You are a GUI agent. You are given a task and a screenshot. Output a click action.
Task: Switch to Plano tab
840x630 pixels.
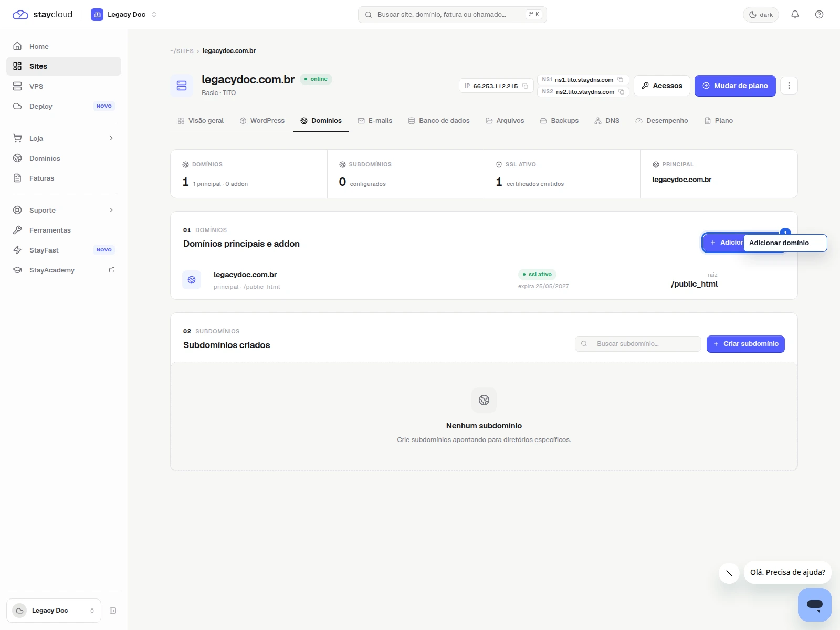point(718,121)
